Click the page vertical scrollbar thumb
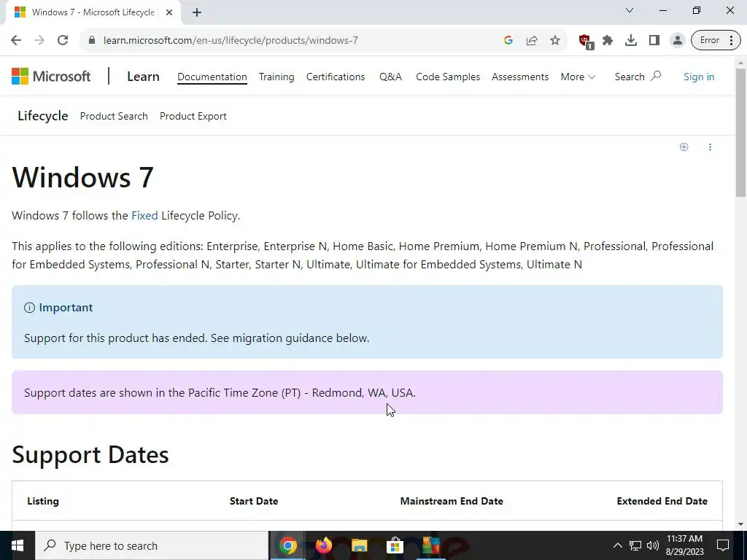This screenshot has height=560, width=747. coord(740,133)
